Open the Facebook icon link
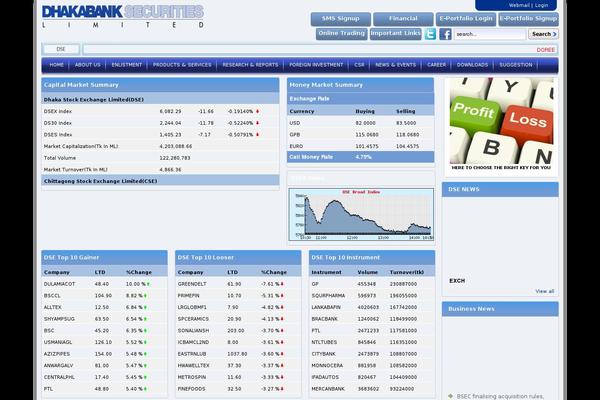 pos(445,34)
